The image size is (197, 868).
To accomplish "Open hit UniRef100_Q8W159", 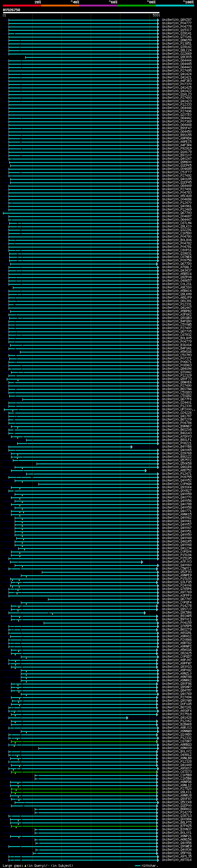I will coord(177,40).
